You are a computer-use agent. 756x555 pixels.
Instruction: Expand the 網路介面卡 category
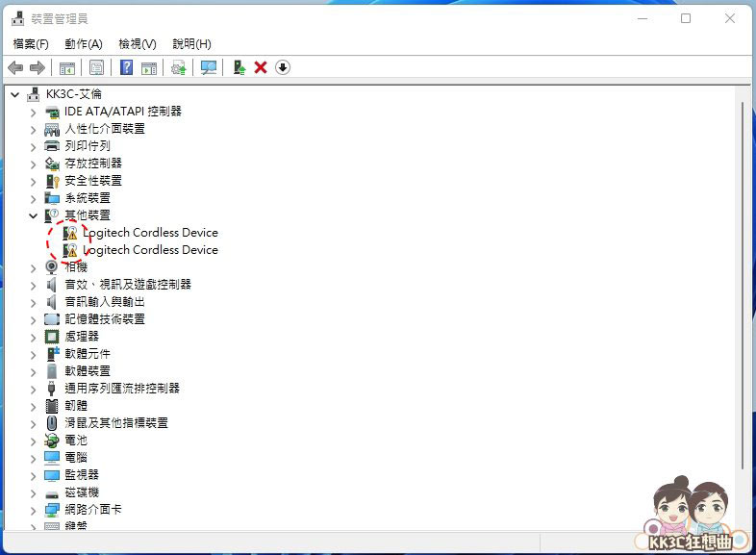(33, 511)
